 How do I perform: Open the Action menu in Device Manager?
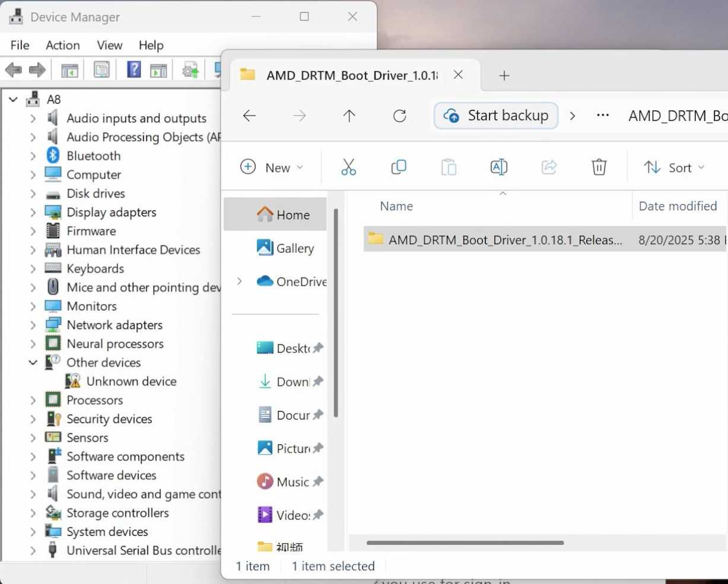[63, 45]
